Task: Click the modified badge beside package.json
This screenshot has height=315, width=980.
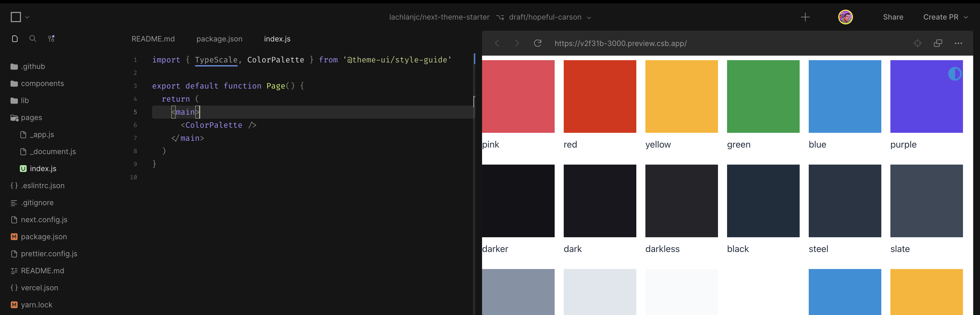Action: [x=14, y=237]
